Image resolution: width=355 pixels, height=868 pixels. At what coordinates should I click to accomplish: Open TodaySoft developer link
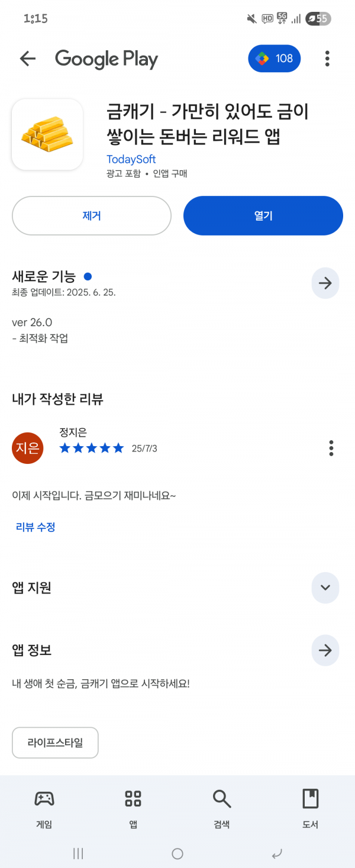(x=131, y=159)
